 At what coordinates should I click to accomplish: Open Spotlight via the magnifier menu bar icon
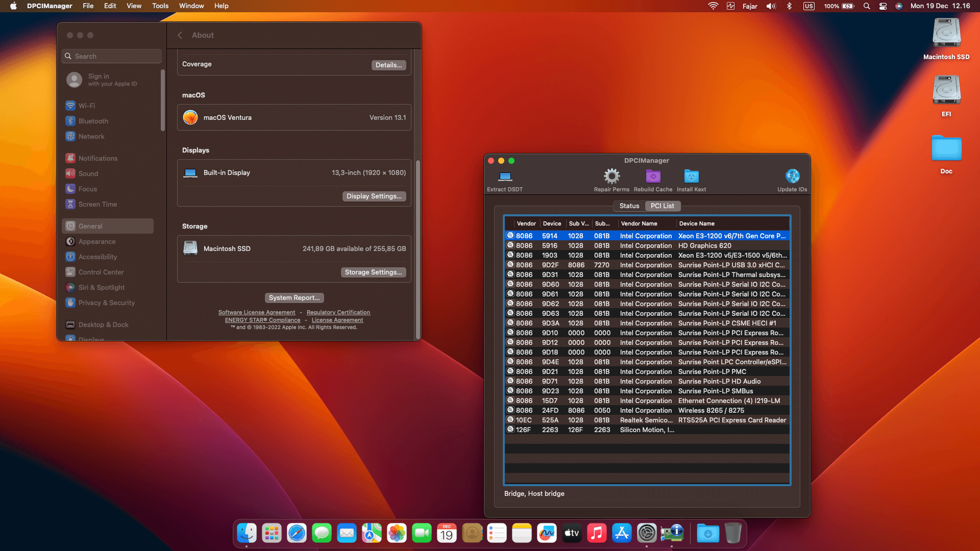click(866, 6)
